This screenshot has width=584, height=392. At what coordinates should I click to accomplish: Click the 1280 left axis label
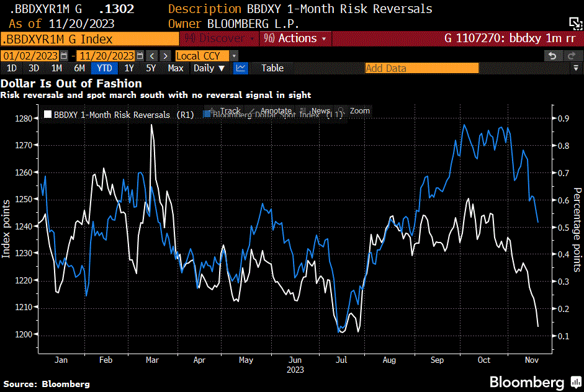click(x=24, y=118)
